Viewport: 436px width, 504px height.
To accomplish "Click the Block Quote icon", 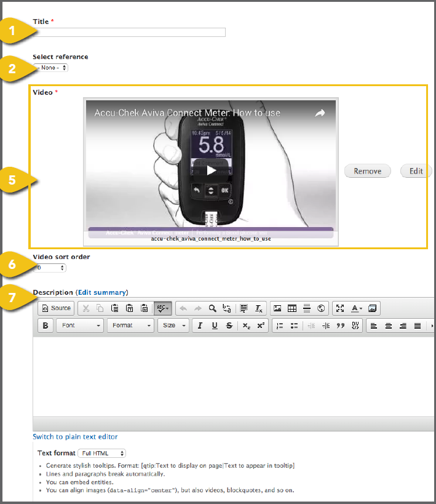I will [x=341, y=326].
